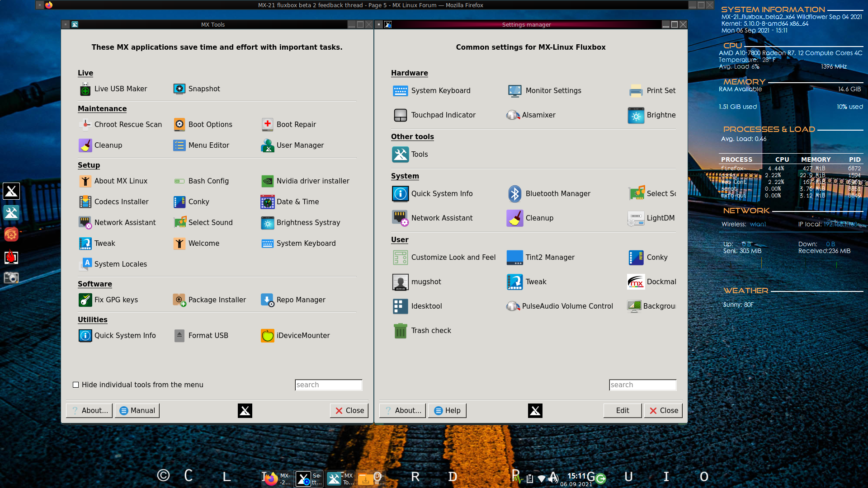Open Trash check
The width and height of the screenshot is (868, 488).
coord(421,330)
